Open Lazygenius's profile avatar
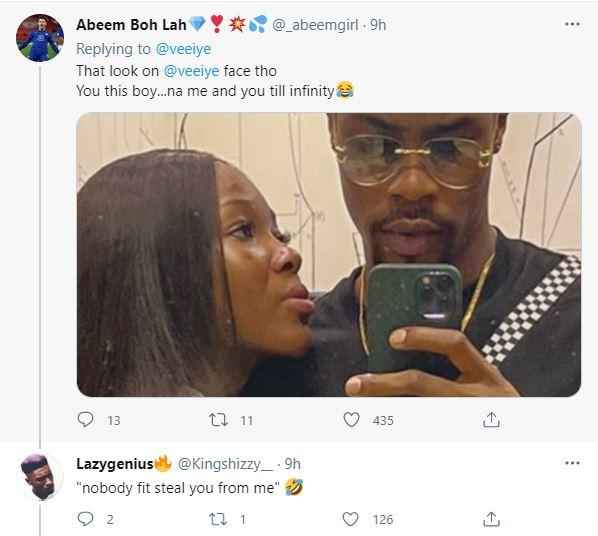The image size is (598, 536). point(40,477)
